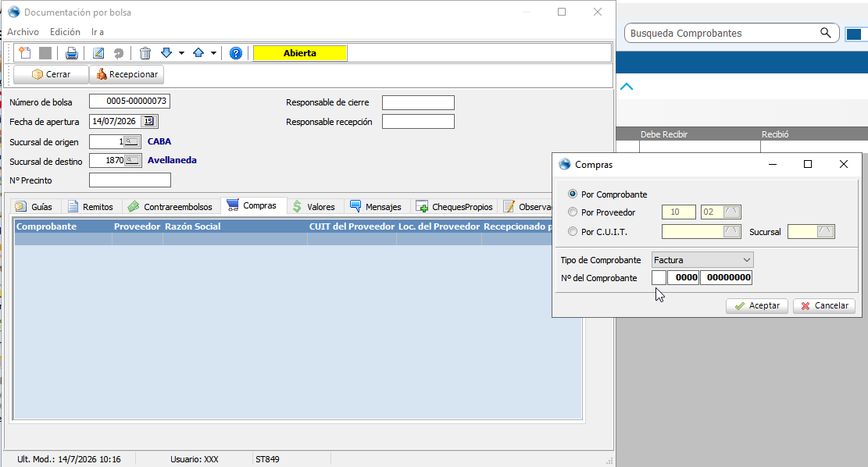Click search magnifier in Busqueda Comprobantes
This screenshot has width=868, height=467.
click(825, 33)
